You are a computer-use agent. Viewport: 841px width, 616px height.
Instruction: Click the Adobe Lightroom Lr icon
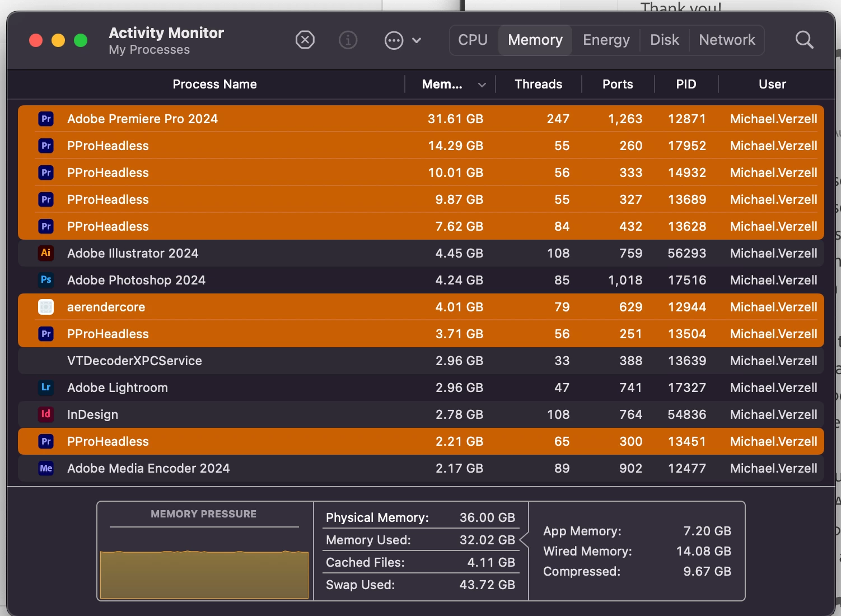pyautogui.click(x=46, y=388)
